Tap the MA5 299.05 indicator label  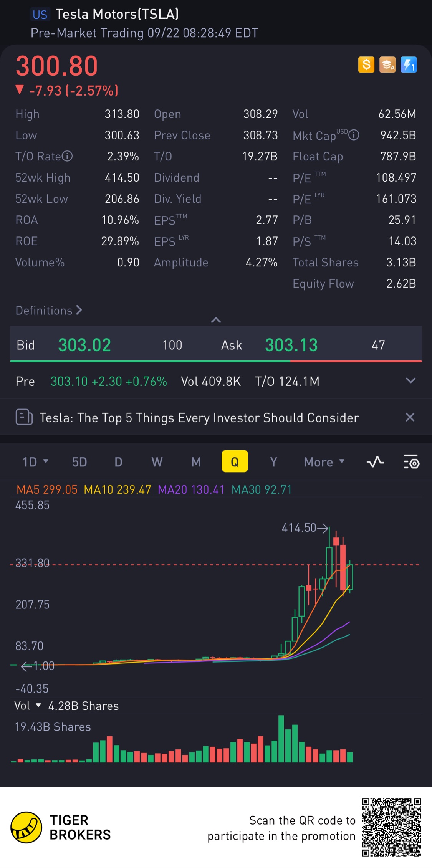pos(47,489)
